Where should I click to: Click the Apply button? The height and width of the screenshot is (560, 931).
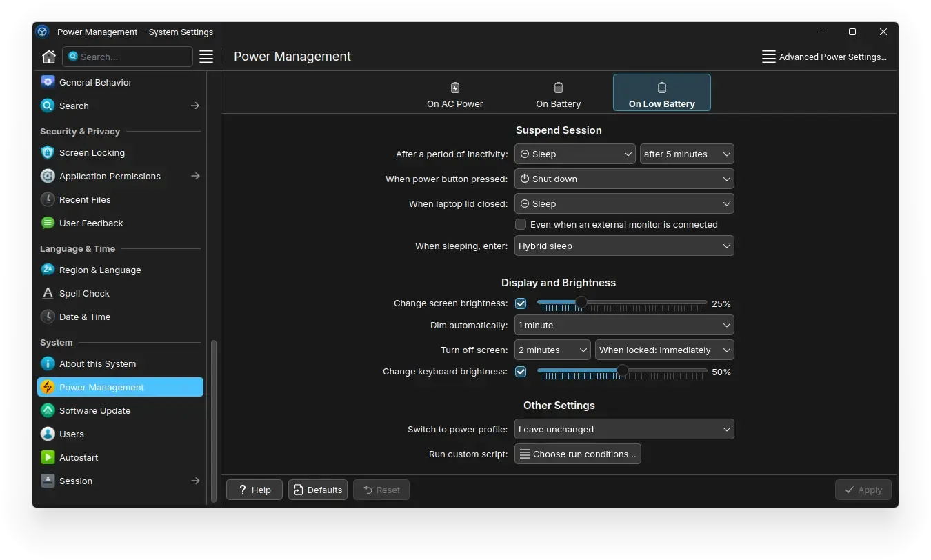[863, 490]
